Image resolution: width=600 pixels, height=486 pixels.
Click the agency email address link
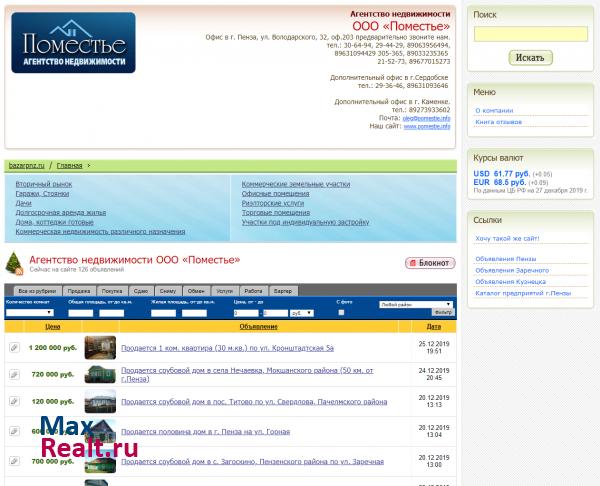tap(426, 118)
